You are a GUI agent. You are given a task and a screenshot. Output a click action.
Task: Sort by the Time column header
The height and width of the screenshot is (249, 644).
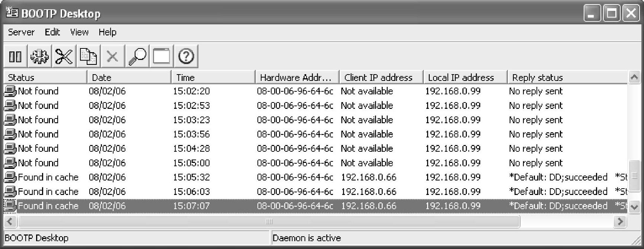(213, 77)
